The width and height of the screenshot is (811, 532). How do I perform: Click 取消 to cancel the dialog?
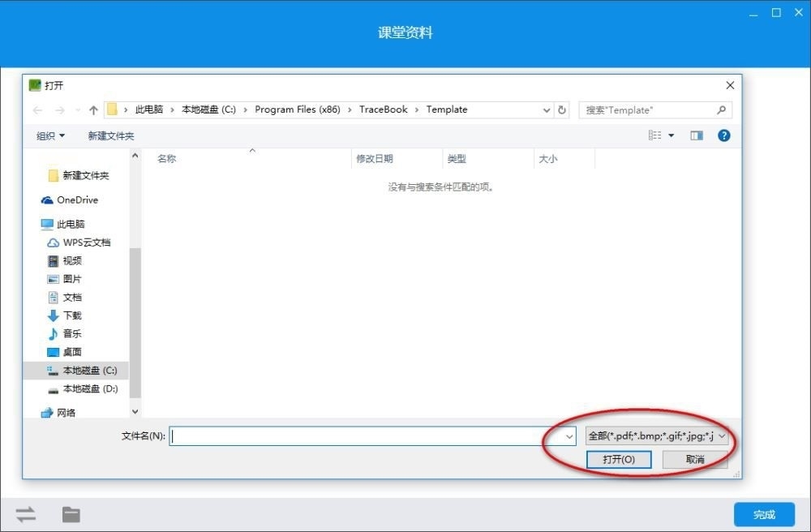point(695,459)
